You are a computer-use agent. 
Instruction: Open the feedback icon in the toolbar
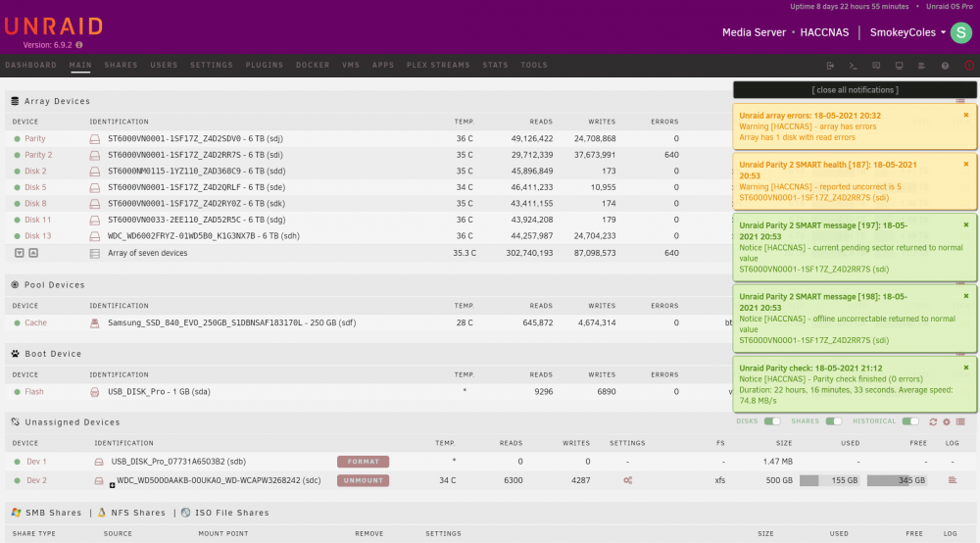pos(876,66)
